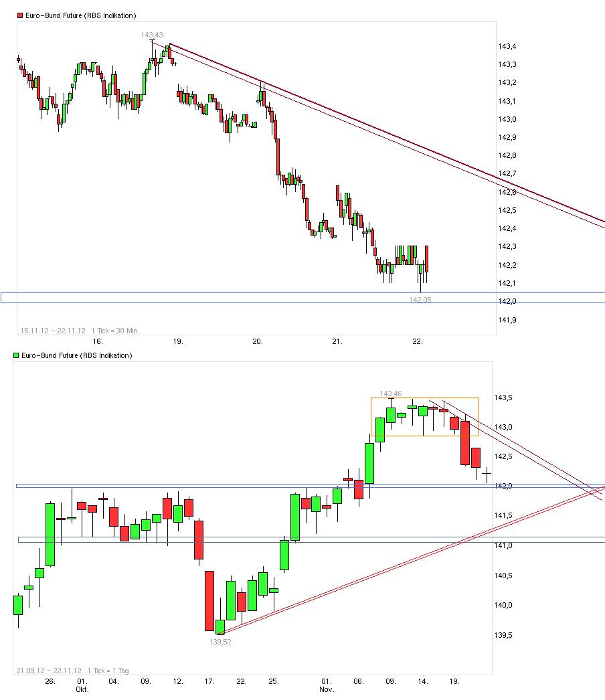Click the orange consolidation rectangle in daily chart
Viewport: 605px width, 700px height.
tap(424, 399)
